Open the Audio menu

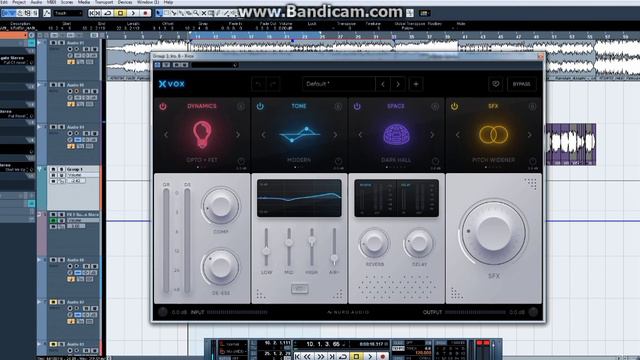click(36, 2)
